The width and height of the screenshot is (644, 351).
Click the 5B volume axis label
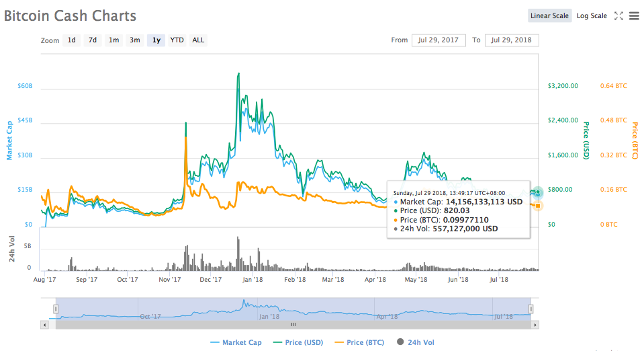coord(28,246)
